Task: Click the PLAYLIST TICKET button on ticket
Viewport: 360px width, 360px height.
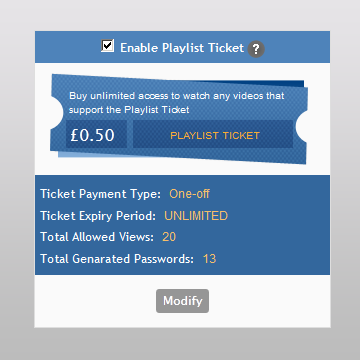Action: 213,134
